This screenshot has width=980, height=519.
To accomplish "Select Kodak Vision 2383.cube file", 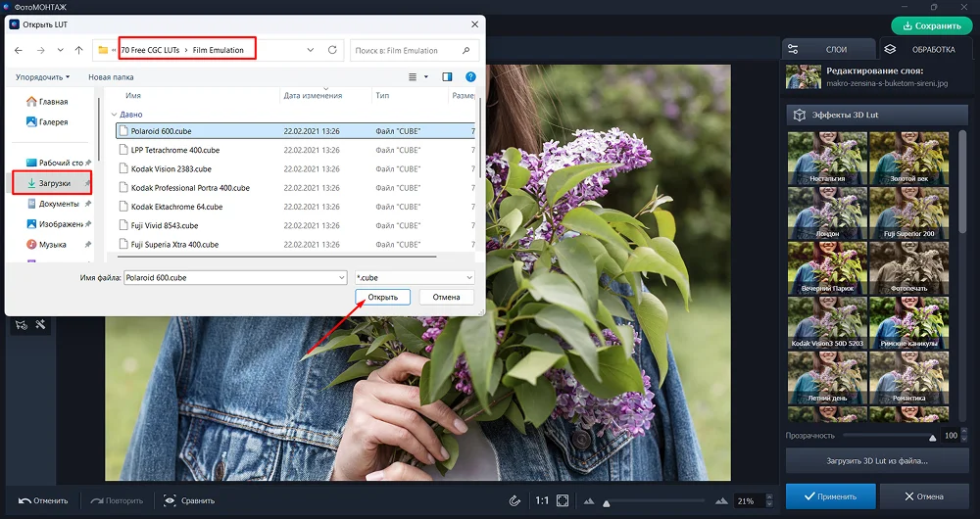I will pyautogui.click(x=295, y=168).
